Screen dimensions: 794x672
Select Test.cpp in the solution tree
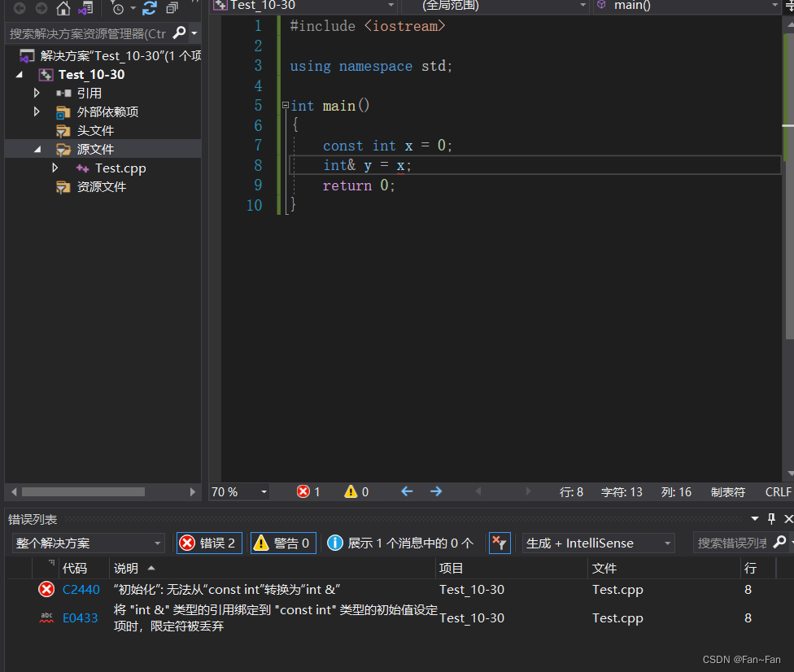click(x=120, y=168)
